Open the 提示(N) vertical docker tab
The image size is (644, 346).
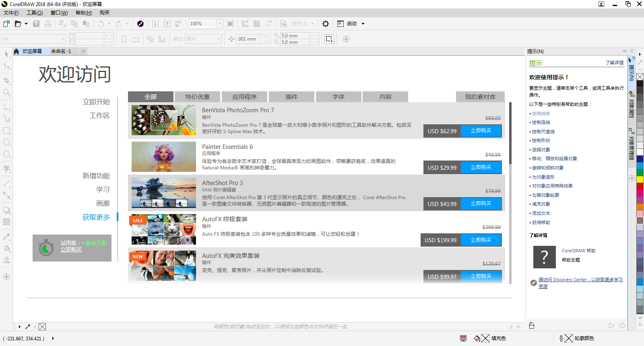coord(632,68)
